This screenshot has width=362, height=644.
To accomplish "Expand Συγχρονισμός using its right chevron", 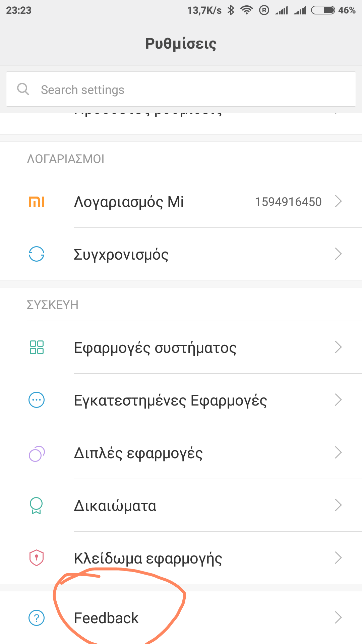I will tap(338, 254).
